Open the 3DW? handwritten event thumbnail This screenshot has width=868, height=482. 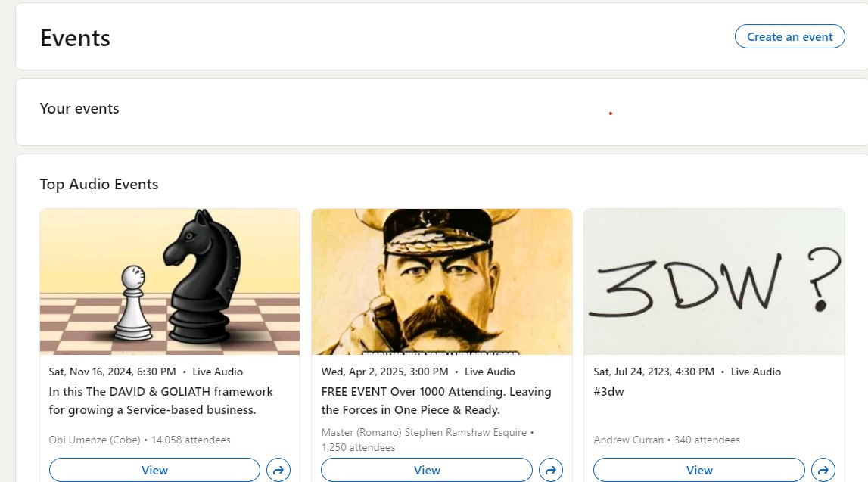point(714,281)
